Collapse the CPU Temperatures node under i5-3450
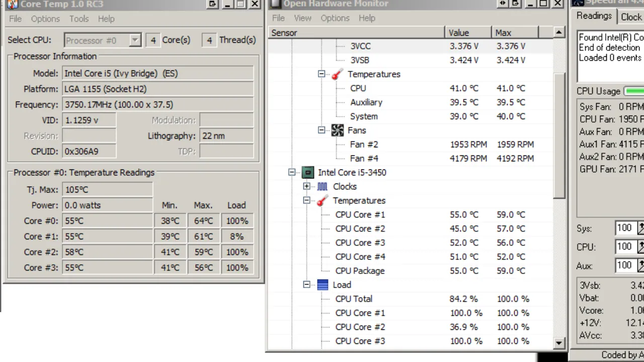Image resolution: width=644 pixels, height=362 pixels. click(x=306, y=201)
